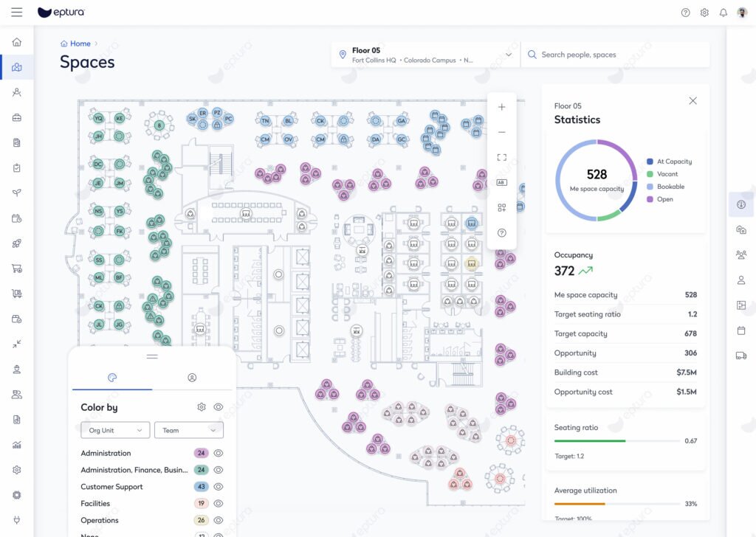
Task: Zoom in with the map plus button
Action: 502,107
